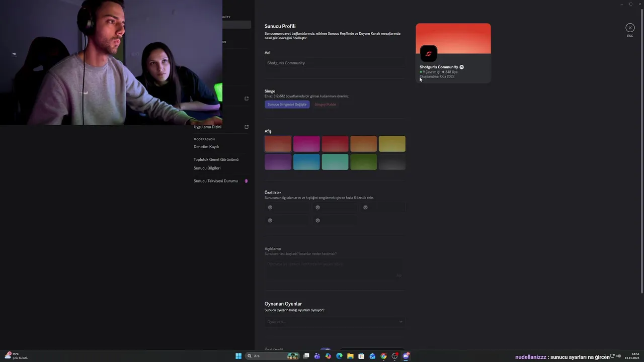The image size is (644, 362).
Task: Open the volume control in the system tray
Action: [x=619, y=356]
